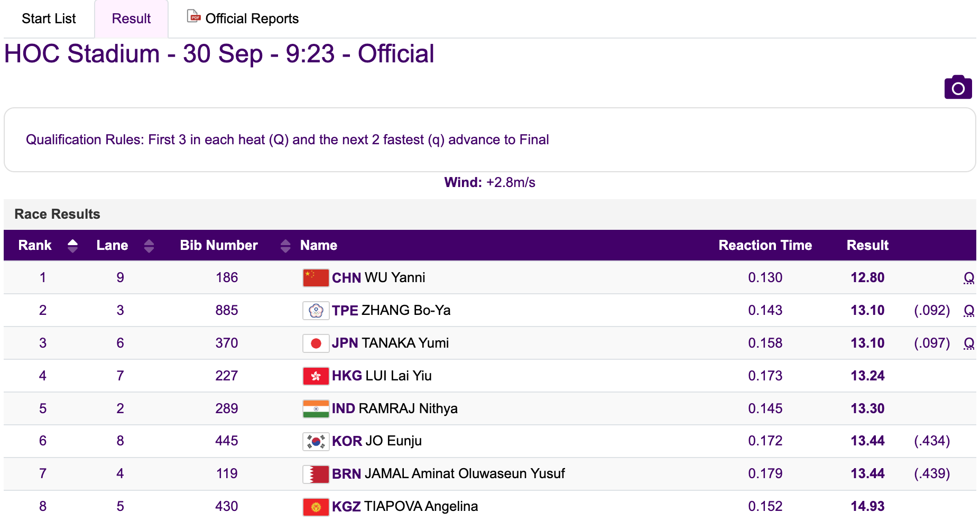Open athlete TANAKA Yumi's name link
The height and width of the screenshot is (522, 980).
pyautogui.click(x=405, y=343)
